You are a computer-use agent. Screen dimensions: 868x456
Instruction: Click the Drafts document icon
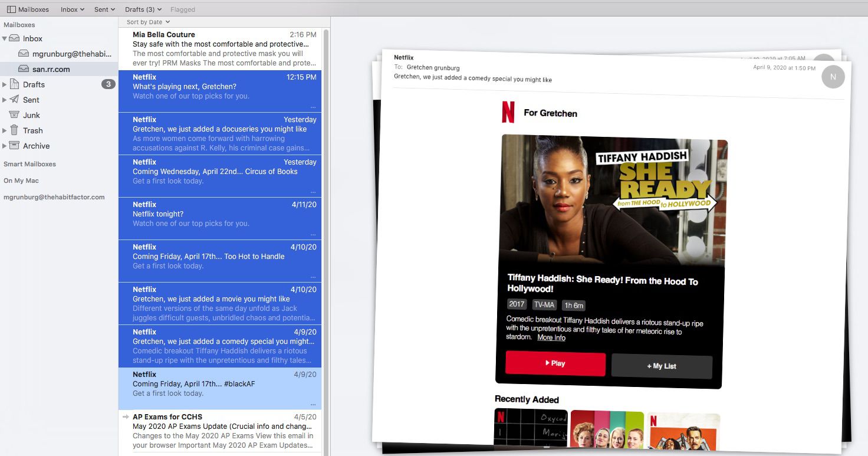(x=14, y=84)
